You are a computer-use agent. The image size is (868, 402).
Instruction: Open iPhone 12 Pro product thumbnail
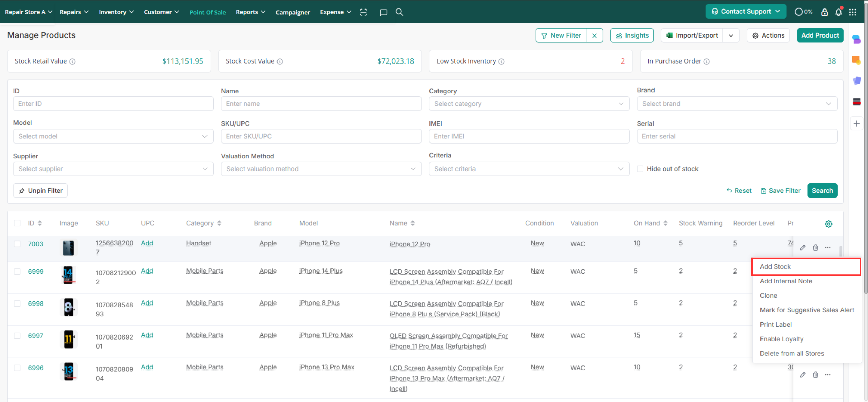click(x=68, y=248)
